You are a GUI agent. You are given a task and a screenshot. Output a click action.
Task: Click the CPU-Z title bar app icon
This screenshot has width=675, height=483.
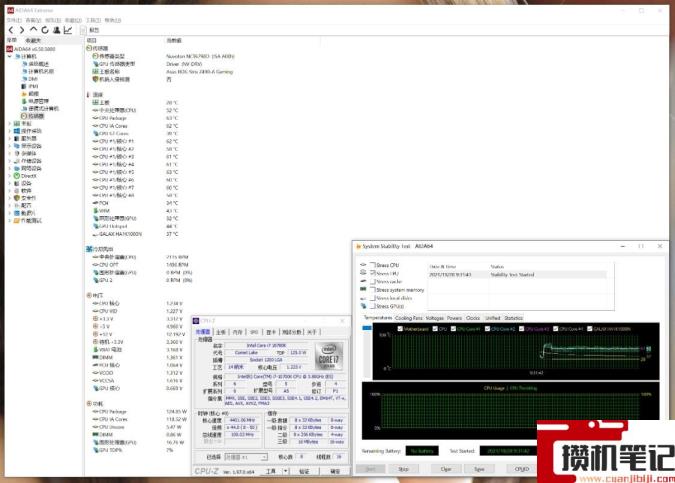(x=196, y=321)
